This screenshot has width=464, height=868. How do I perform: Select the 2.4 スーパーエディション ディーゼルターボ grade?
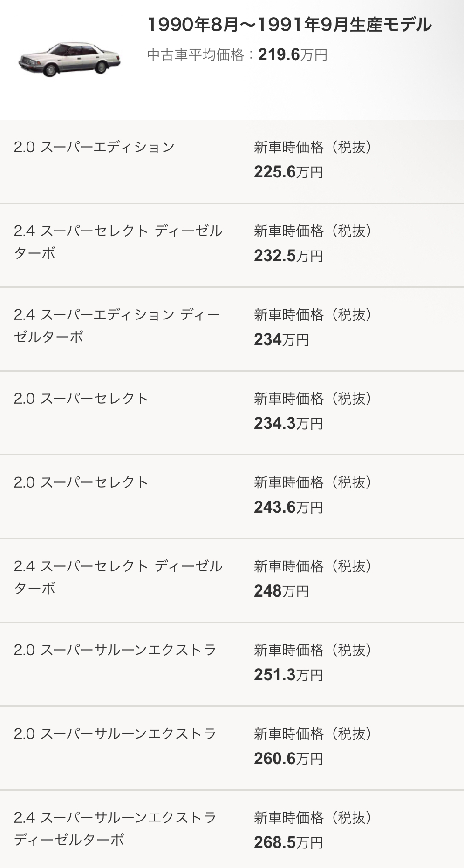(x=117, y=325)
